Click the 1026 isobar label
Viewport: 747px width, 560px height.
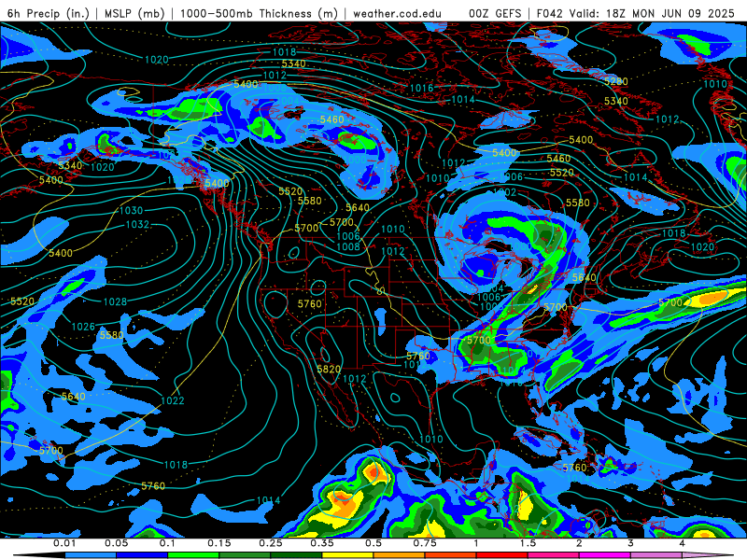[83, 327]
